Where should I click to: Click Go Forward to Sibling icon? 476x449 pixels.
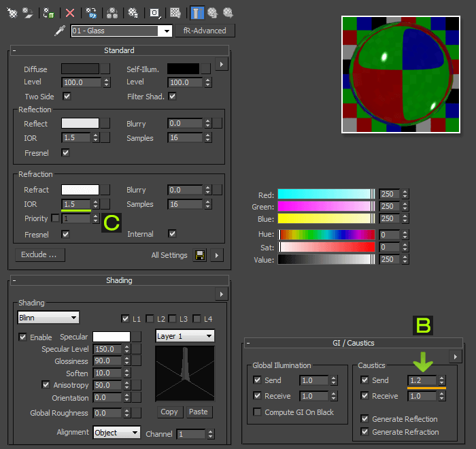coord(228,13)
